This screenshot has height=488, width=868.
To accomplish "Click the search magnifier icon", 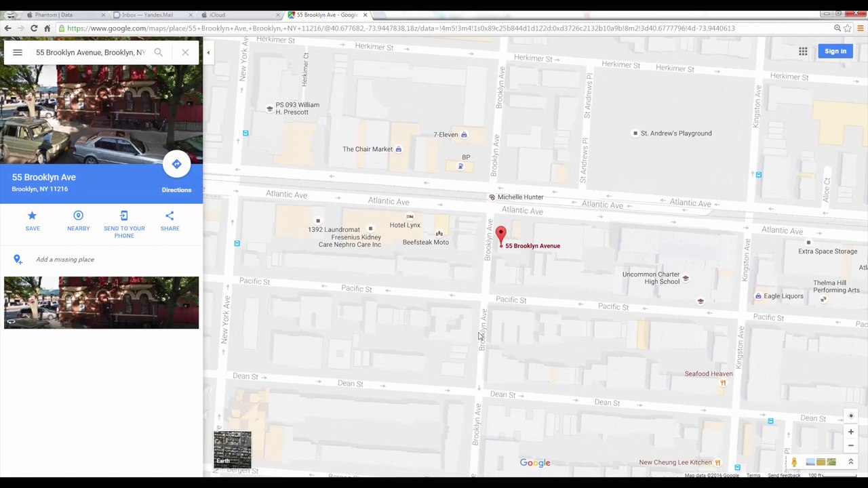I will (x=158, y=52).
